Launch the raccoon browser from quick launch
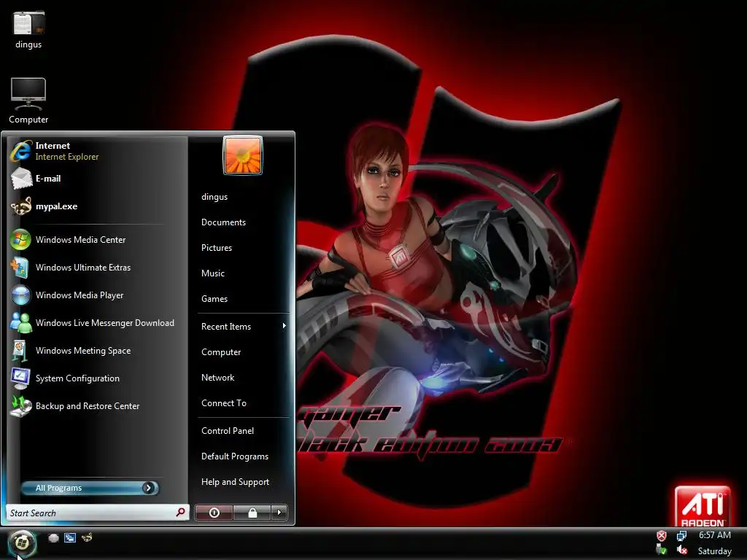The height and width of the screenshot is (560, 747). [87, 537]
